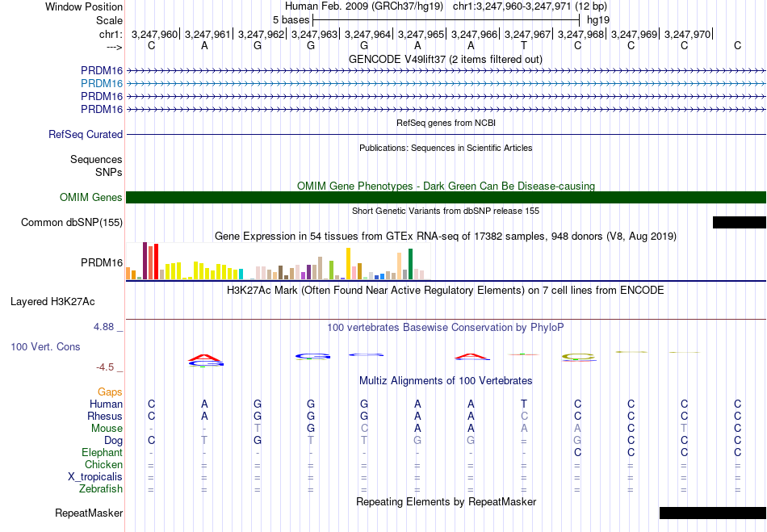Select the Human alignment row label
Screen dimensions: 767x532
(106, 404)
